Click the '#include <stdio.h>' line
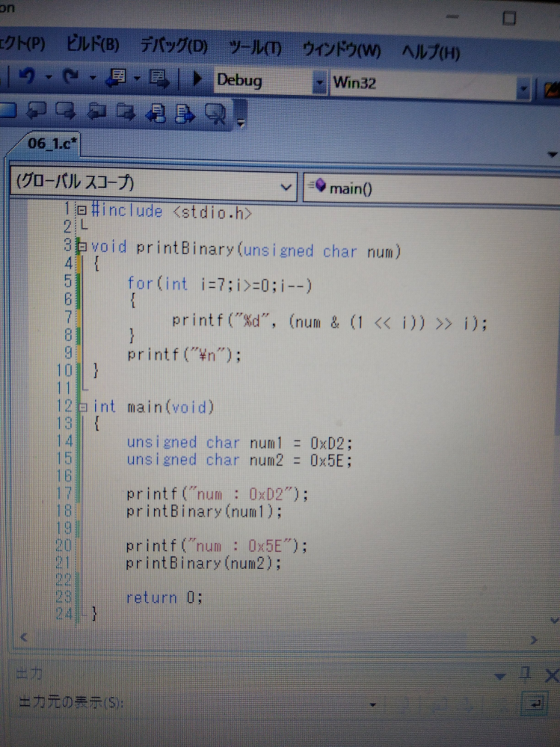 (171, 211)
